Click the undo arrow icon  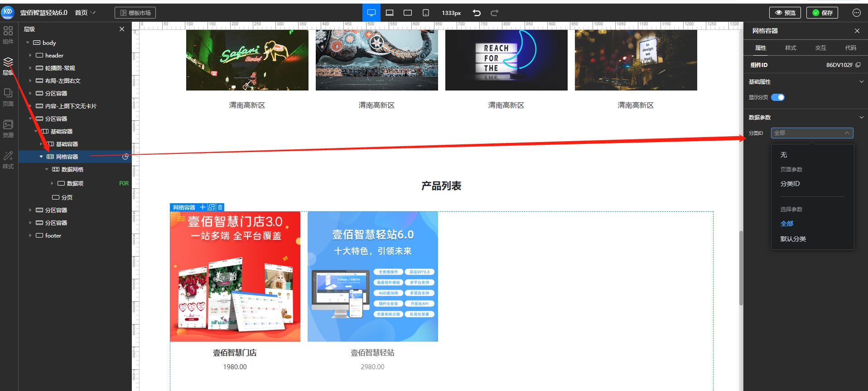click(477, 13)
